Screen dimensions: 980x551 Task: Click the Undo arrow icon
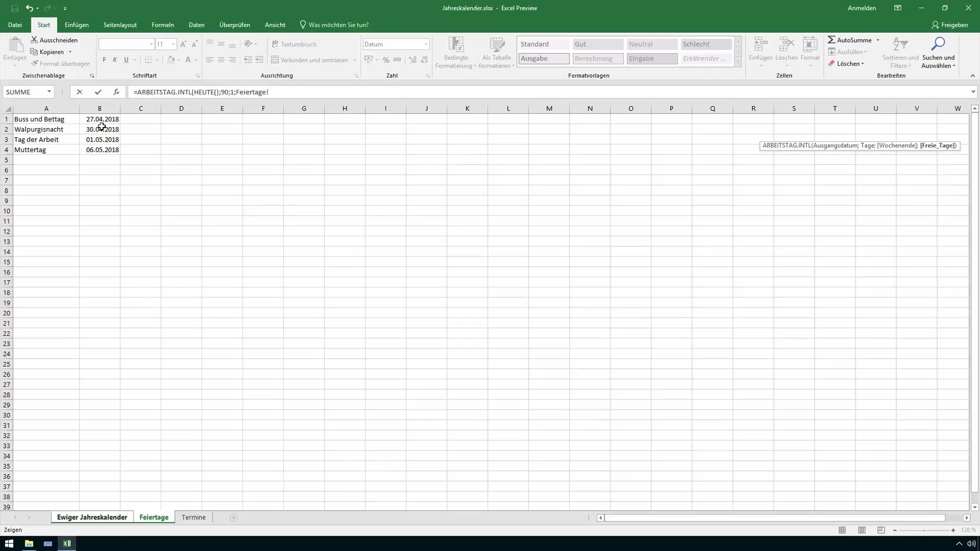coord(29,8)
